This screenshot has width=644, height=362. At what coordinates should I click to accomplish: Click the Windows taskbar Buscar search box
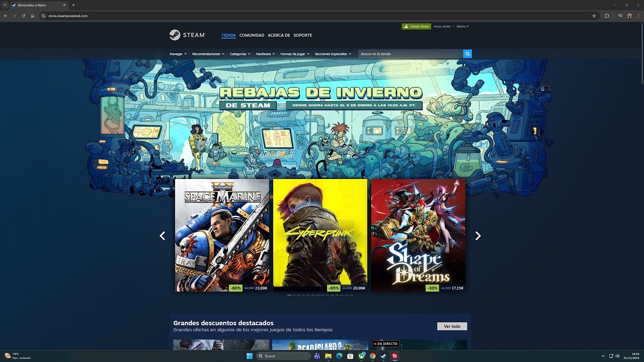(x=283, y=356)
